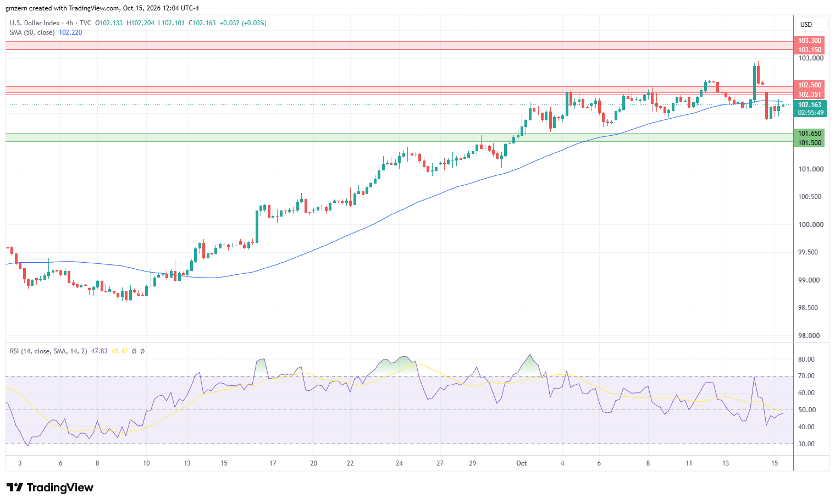Select the 103.300 resistance price label
835x504 pixels.
tap(810, 41)
